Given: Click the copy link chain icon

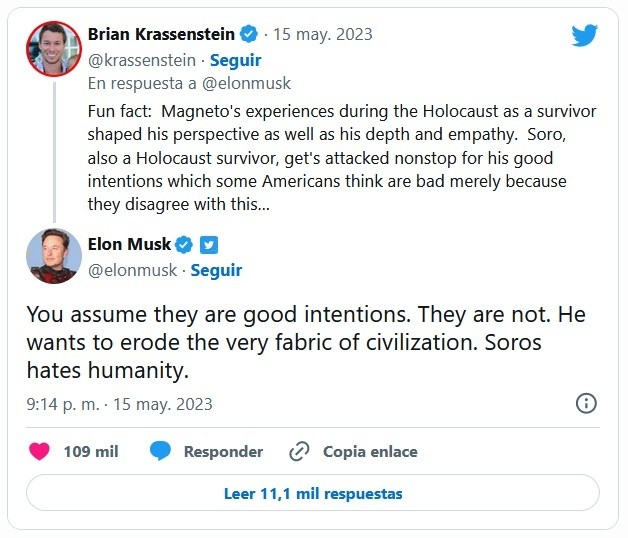Looking at the screenshot, I should tap(298, 451).
